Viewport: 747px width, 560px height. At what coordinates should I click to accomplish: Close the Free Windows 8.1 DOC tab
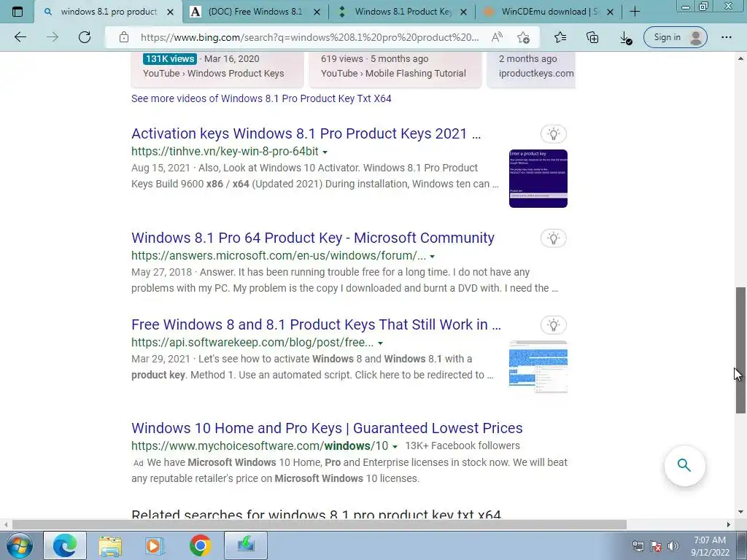coord(317,12)
